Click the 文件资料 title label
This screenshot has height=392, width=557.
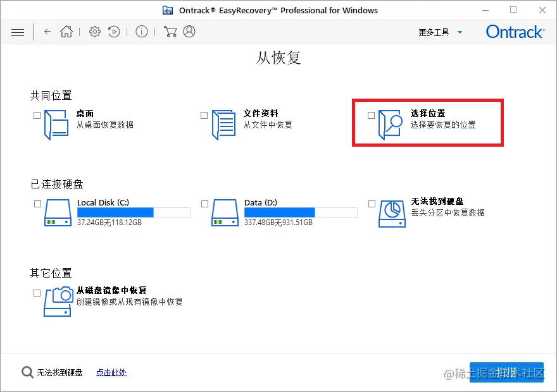261,114
